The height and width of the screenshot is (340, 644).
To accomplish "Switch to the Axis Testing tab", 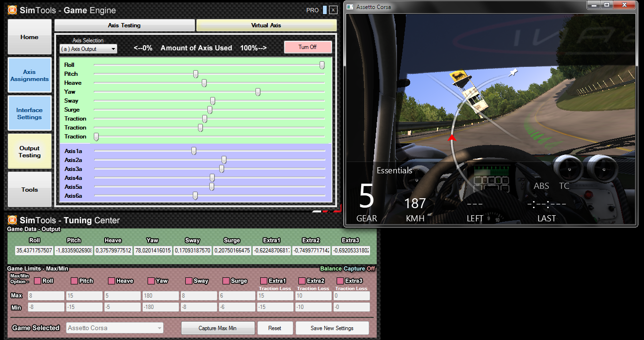I will pos(124,25).
